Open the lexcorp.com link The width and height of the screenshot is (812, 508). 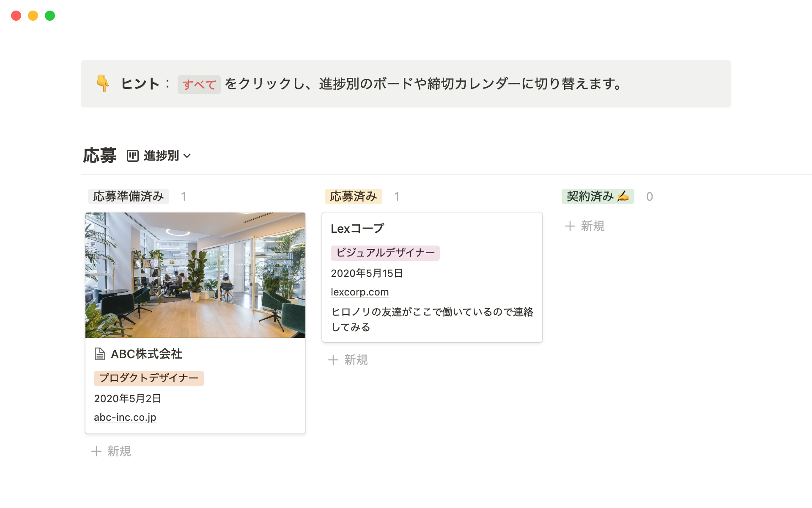click(x=359, y=292)
